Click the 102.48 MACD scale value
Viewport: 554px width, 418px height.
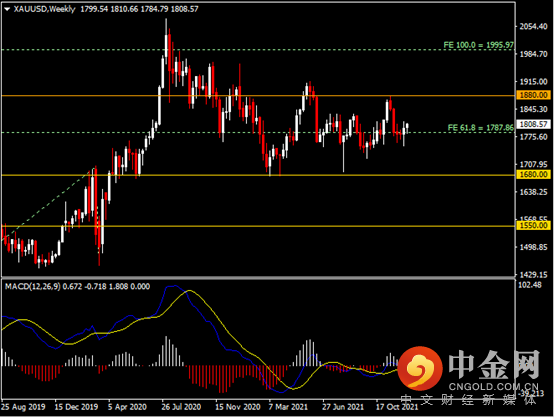pyautogui.click(x=530, y=285)
